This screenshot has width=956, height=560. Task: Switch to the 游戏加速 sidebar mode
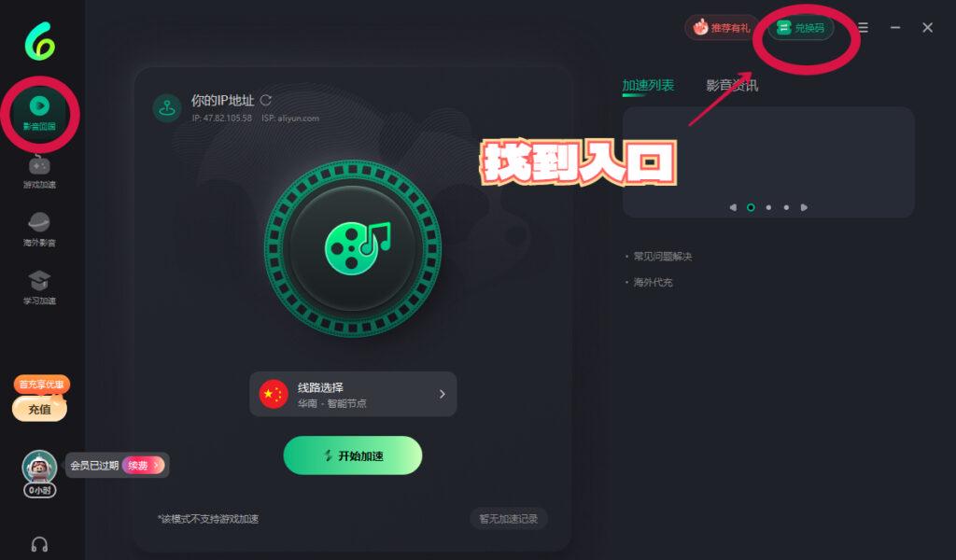pyautogui.click(x=39, y=172)
